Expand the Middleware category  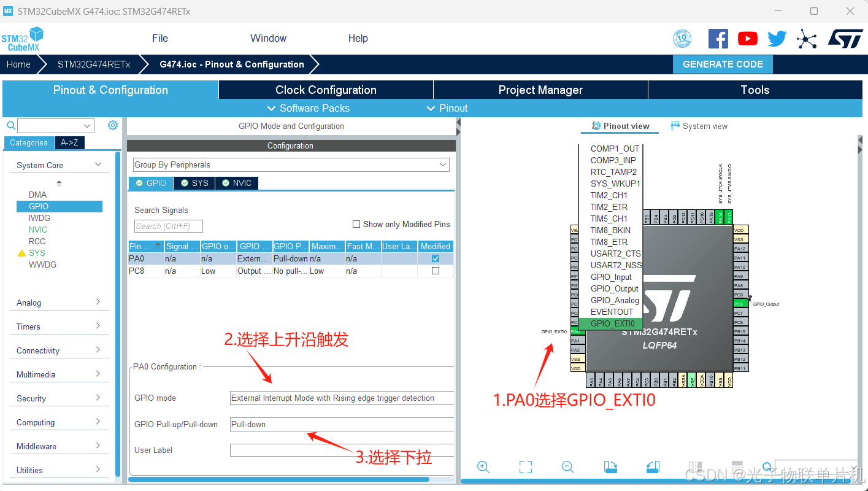(98, 446)
